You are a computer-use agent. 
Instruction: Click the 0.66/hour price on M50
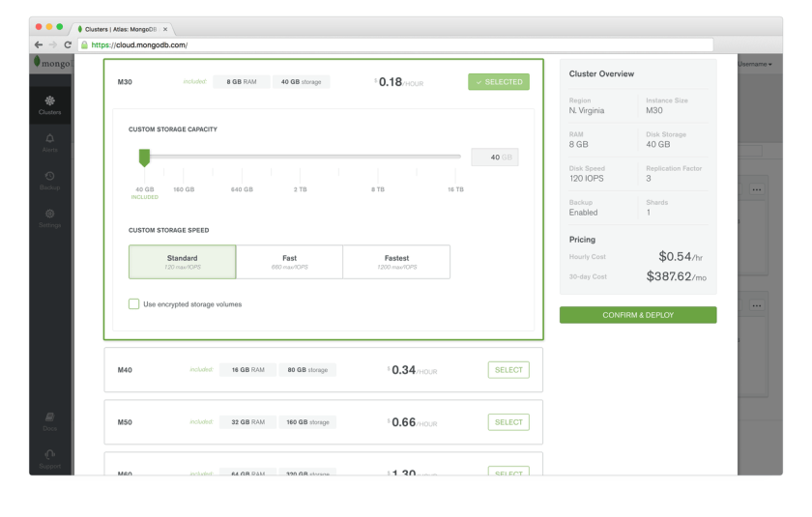click(x=412, y=422)
